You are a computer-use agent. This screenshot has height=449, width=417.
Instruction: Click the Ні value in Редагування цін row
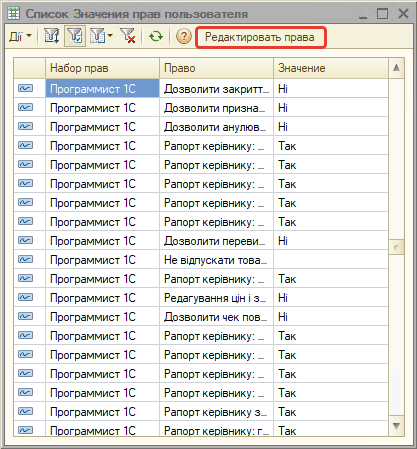(x=283, y=298)
